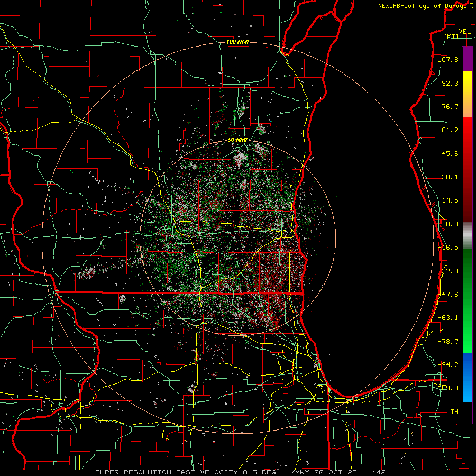Click the -63.1 velocity scale value
The width and height of the screenshot is (476, 476).
(448, 318)
